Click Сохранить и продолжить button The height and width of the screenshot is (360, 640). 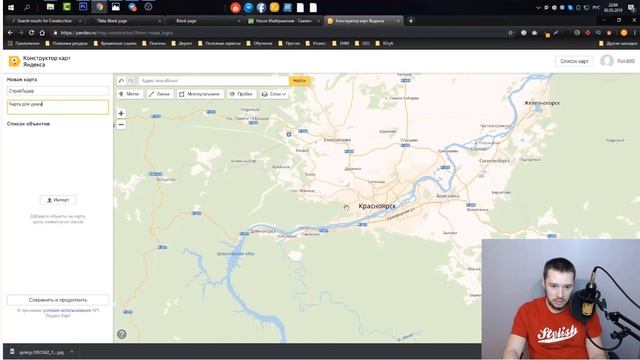(x=58, y=300)
